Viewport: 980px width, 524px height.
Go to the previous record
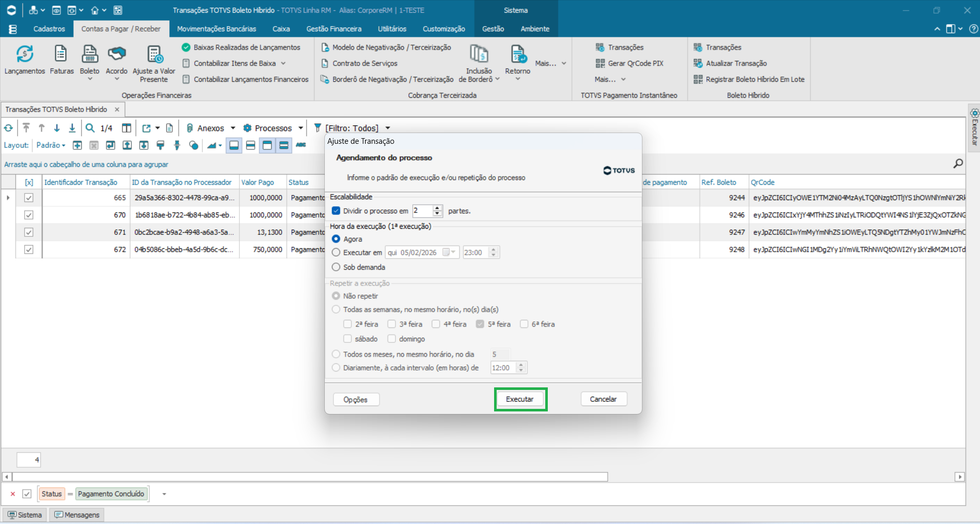41,128
